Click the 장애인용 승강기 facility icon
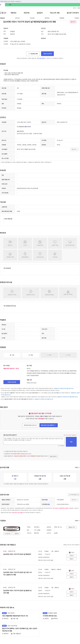The image size is (80, 644). 31,293
